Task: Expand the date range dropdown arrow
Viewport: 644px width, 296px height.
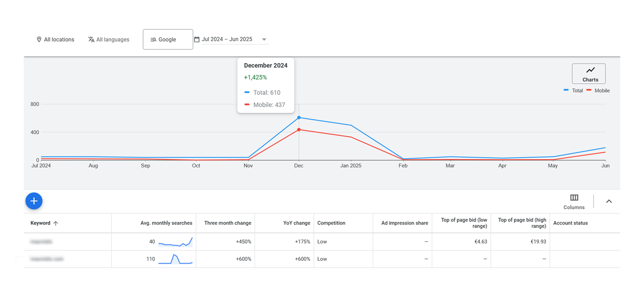Action: (264, 39)
